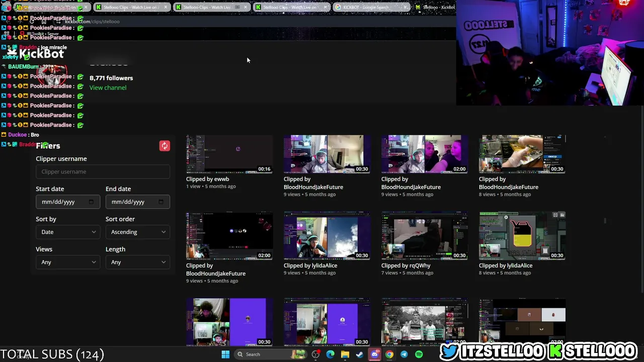This screenshot has height=362, width=644.
Task: Open Steam from the taskbar
Action: pyautogui.click(x=360, y=354)
